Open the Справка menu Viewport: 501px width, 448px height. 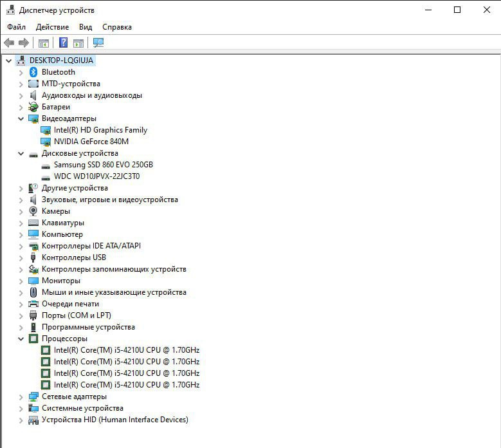pos(117,27)
